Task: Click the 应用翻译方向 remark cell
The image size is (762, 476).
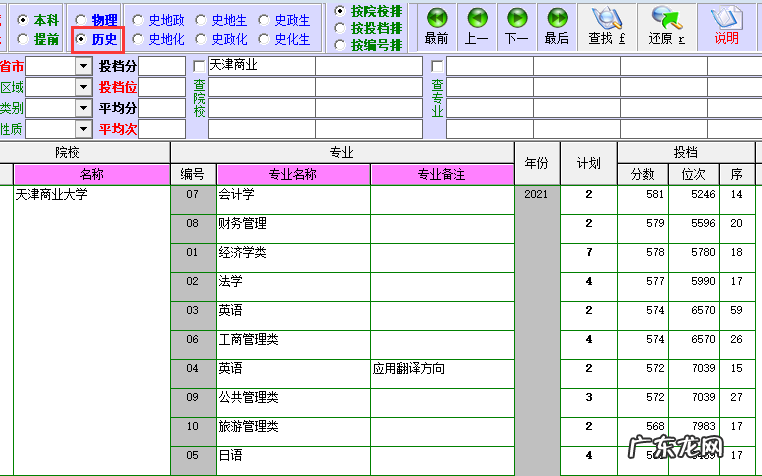Action: 442,374
